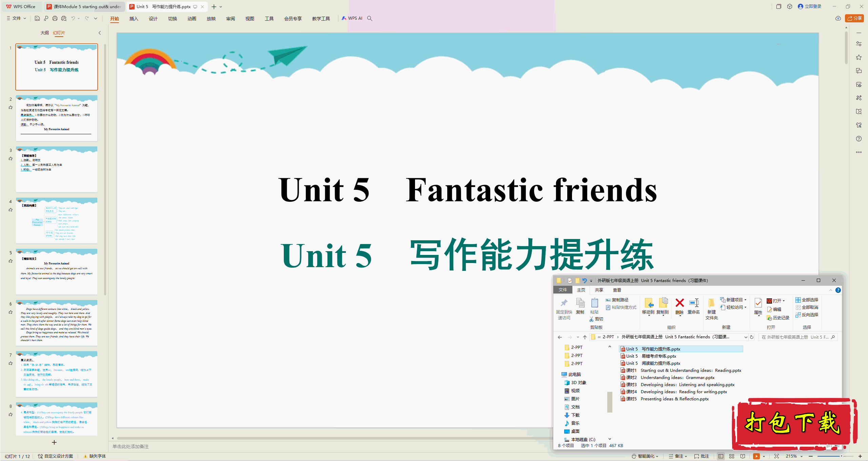Click Explorer's Back navigation arrow

(x=560, y=337)
